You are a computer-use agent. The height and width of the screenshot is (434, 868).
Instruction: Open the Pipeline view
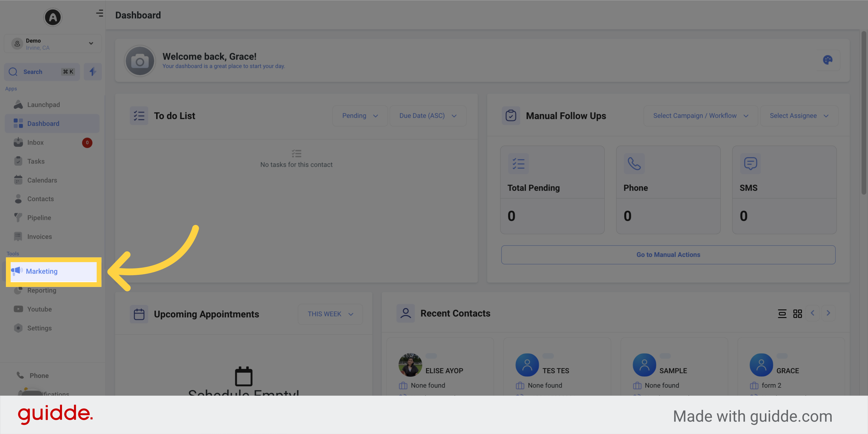coord(39,217)
